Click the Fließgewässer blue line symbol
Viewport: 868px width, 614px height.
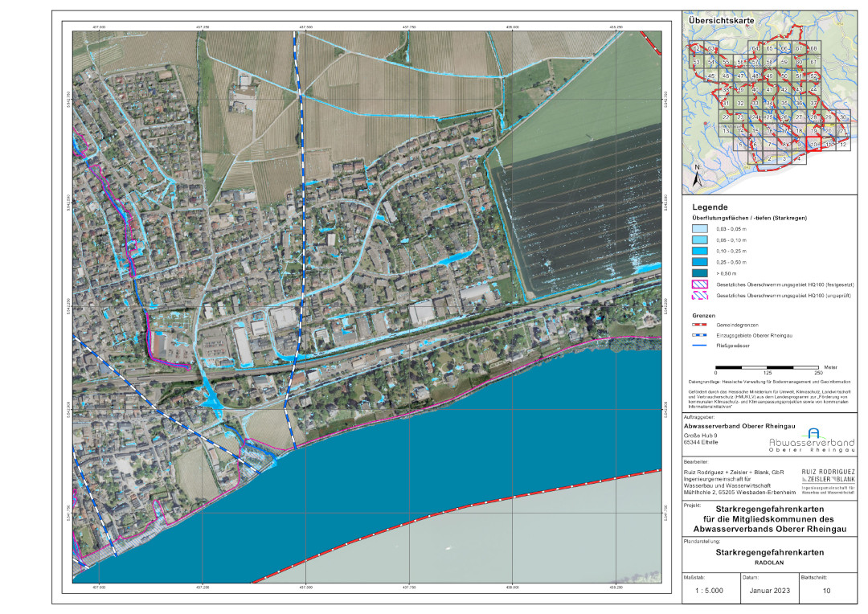tap(704, 346)
